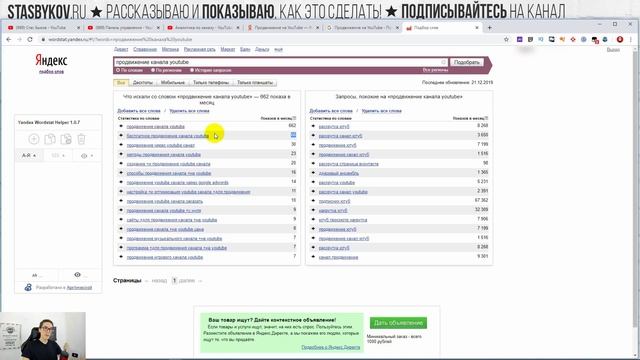Reload the page with the refresh icon
Viewport: 640px width, 360px height.
click(x=30, y=40)
